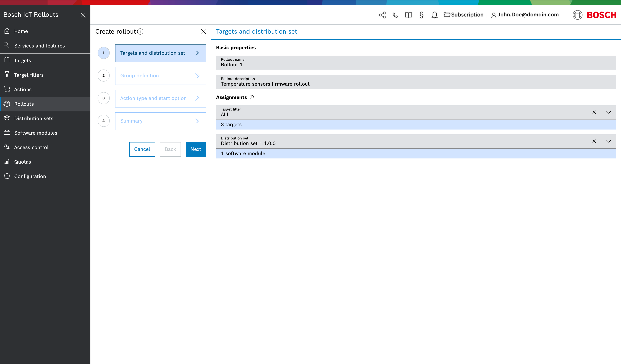Open the Subscription link in header
This screenshot has width=621, height=364.
point(463,15)
